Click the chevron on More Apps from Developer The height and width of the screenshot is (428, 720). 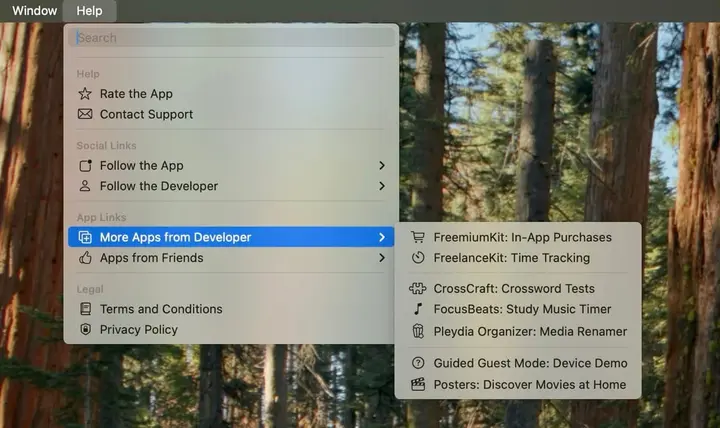point(382,237)
